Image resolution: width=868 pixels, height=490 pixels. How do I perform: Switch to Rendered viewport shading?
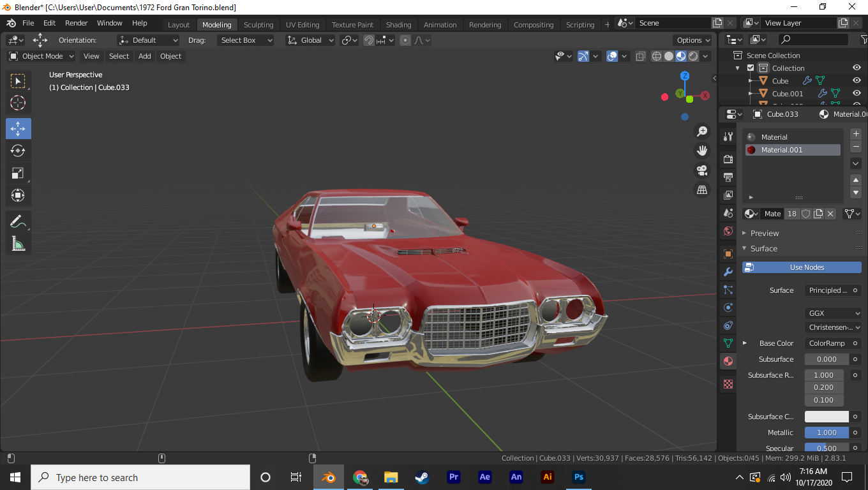pos(693,56)
